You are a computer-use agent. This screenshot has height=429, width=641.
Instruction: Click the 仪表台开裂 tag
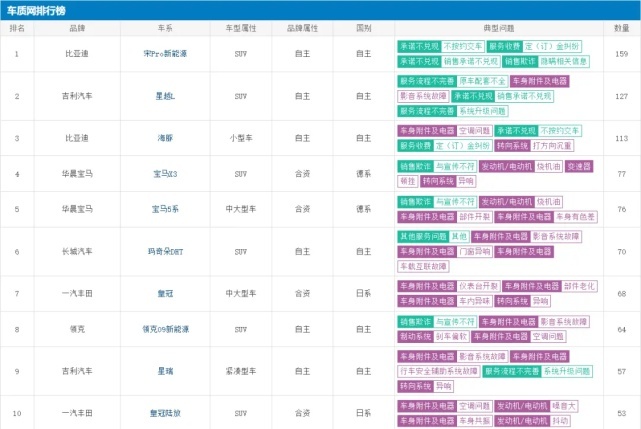[478, 286]
